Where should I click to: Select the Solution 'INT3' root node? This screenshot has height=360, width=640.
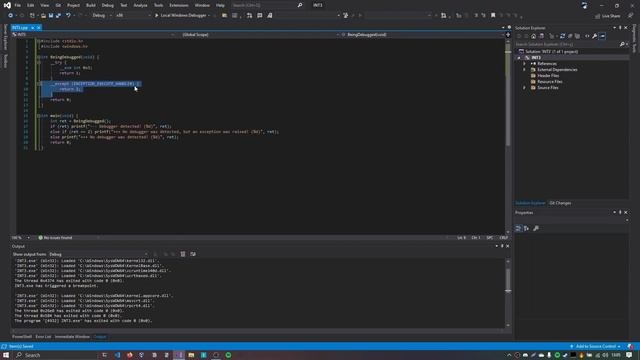pyautogui.click(x=551, y=51)
